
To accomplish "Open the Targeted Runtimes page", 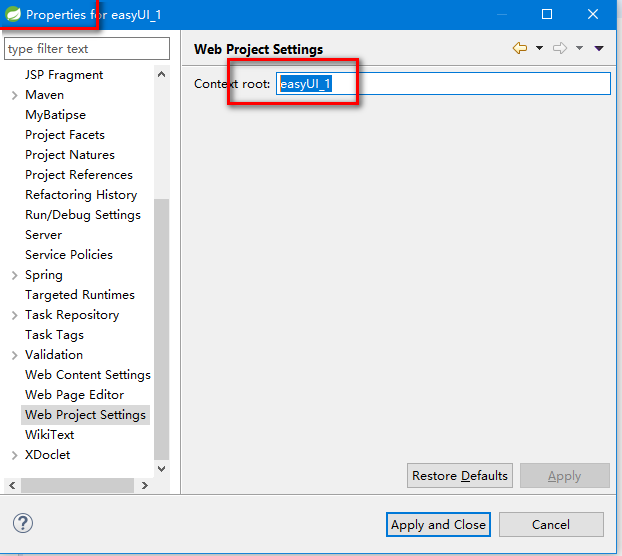I will (80, 295).
